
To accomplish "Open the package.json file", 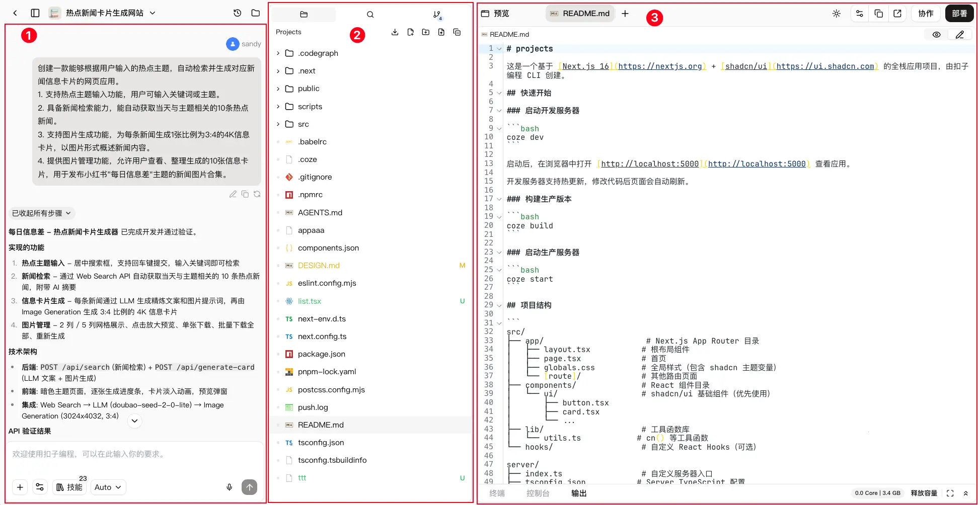I will [371, 354].
